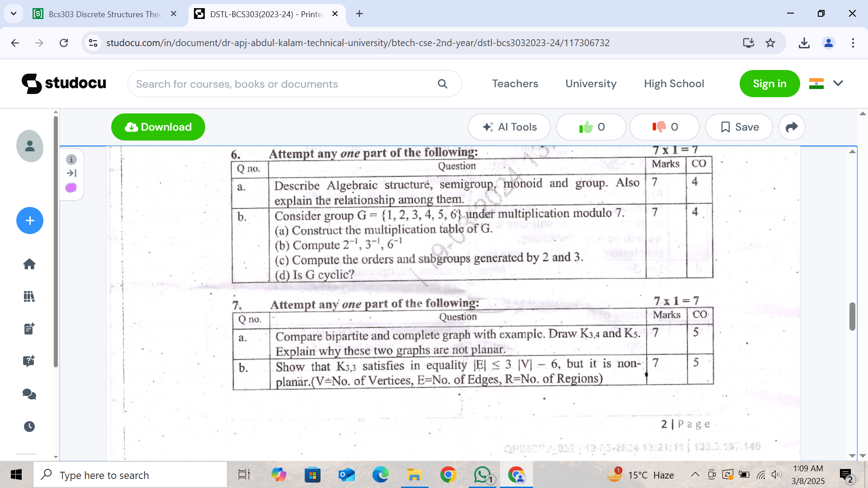The height and width of the screenshot is (488, 868).
Task: Dislike the document with thumbs down
Action: (x=664, y=127)
